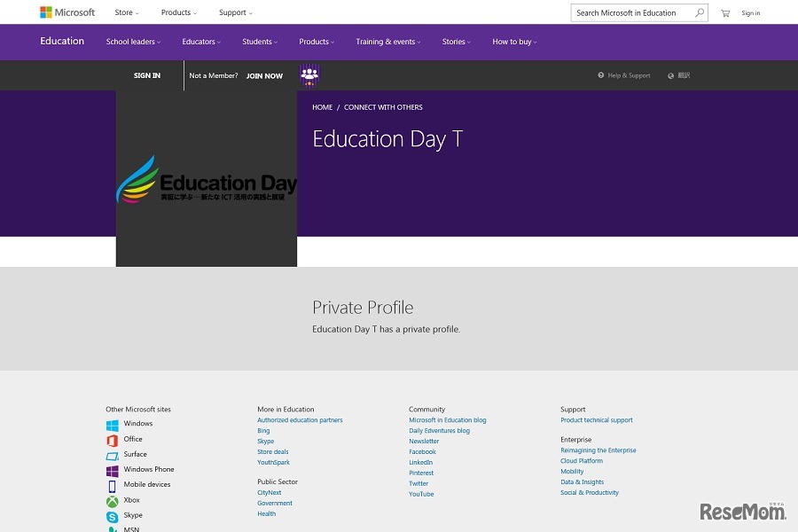Expand the Training & events dropdown
This screenshot has width=798, height=532.
tap(387, 42)
